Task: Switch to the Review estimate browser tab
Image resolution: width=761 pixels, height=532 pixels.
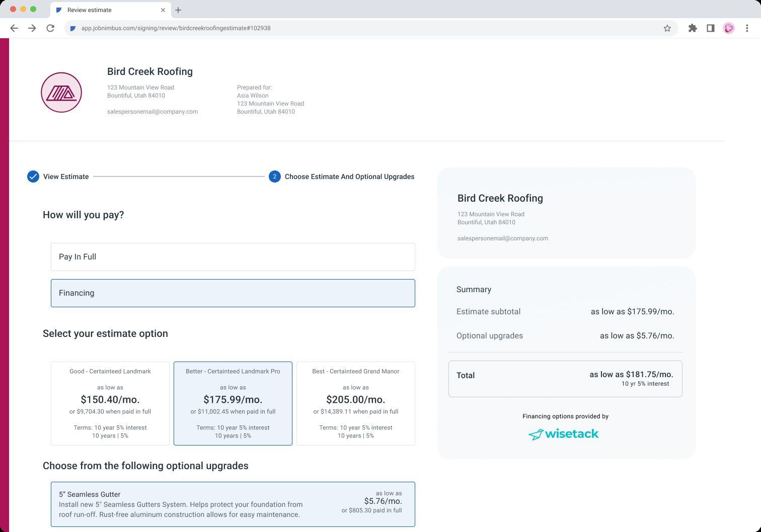Action: (x=111, y=10)
